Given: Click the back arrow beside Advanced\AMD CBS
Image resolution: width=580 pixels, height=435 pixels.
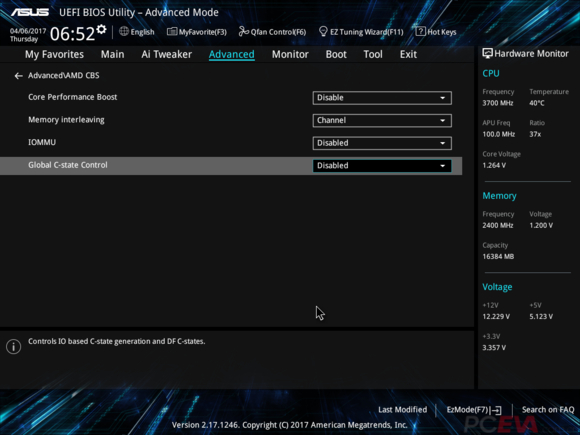Looking at the screenshot, I should [18, 76].
